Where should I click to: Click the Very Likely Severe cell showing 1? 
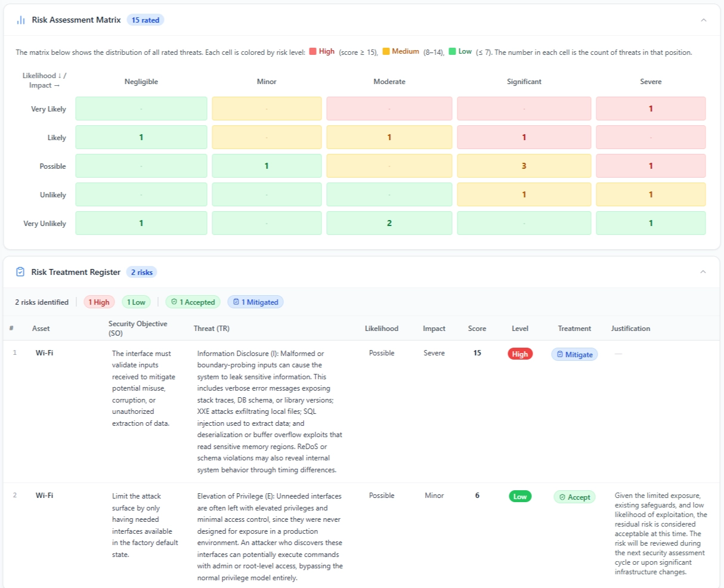tap(650, 109)
